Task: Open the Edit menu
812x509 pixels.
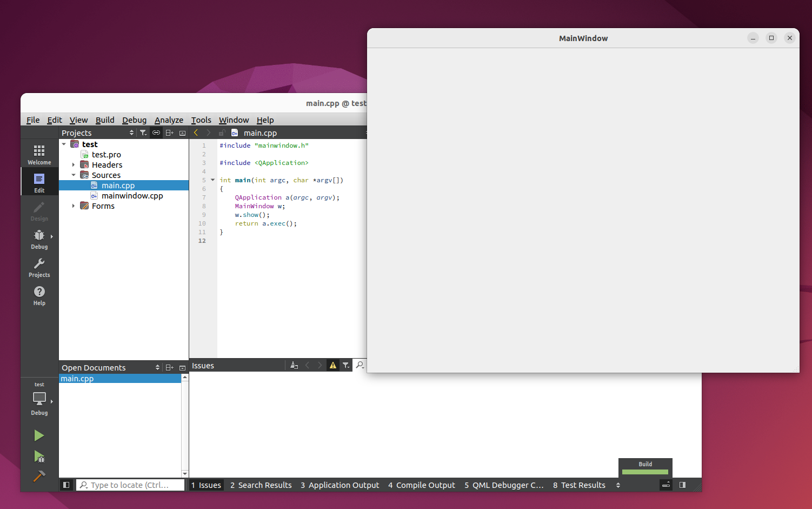Action: 54,120
